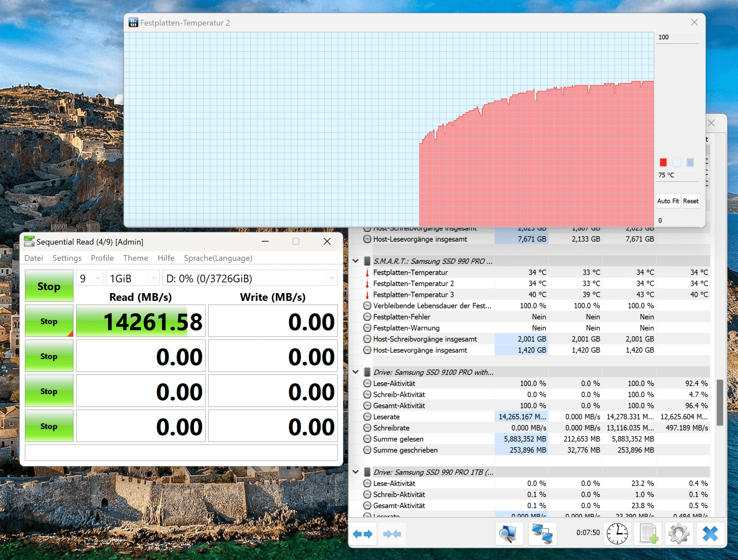Click the circle icon beside Leserate
The width and height of the screenshot is (738, 560).
click(x=367, y=417)
